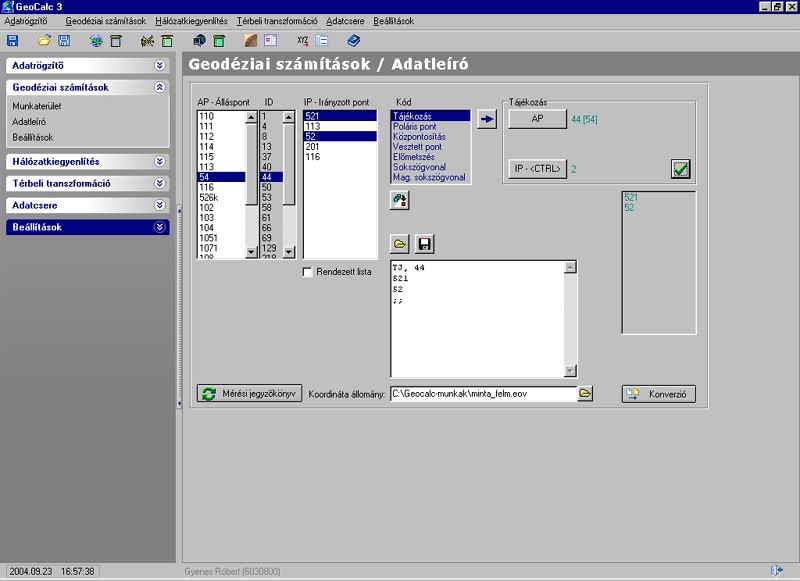Open the Geodéziai számítások menu

(x=106, y=21)
